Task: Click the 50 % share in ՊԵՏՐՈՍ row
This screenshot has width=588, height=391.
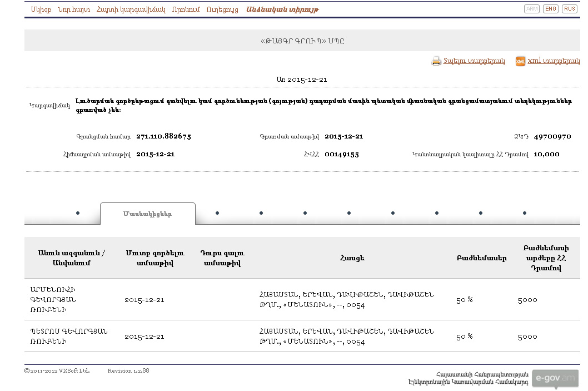Action: coord(464,336)
